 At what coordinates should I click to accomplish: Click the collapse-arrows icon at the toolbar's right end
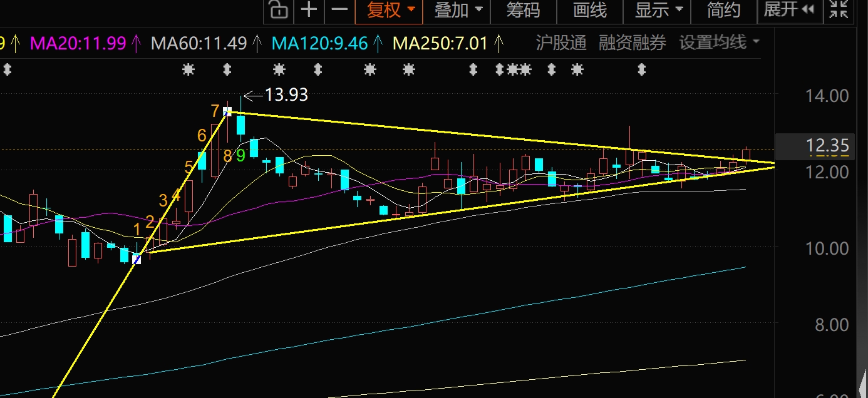pos(838,9)
